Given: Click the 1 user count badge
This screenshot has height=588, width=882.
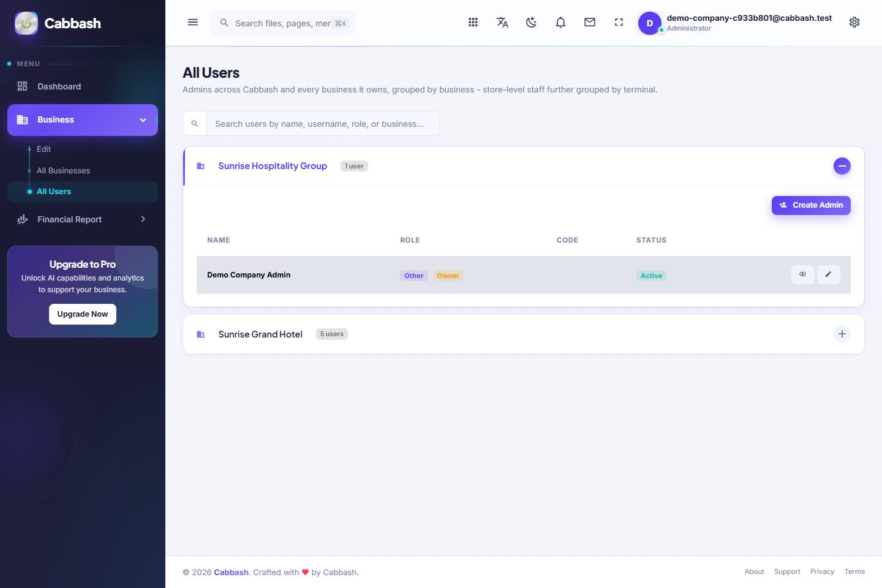Looking at the screenshot, I should (354, 166).
